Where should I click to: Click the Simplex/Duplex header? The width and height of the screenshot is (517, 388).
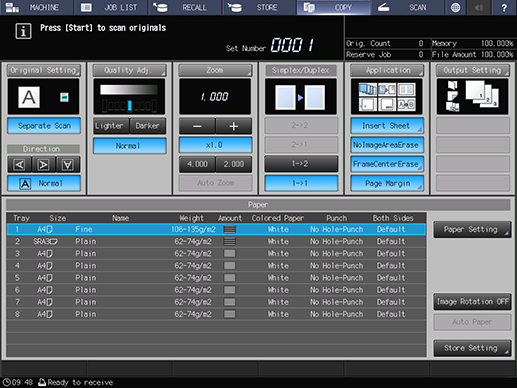point(301,70)
